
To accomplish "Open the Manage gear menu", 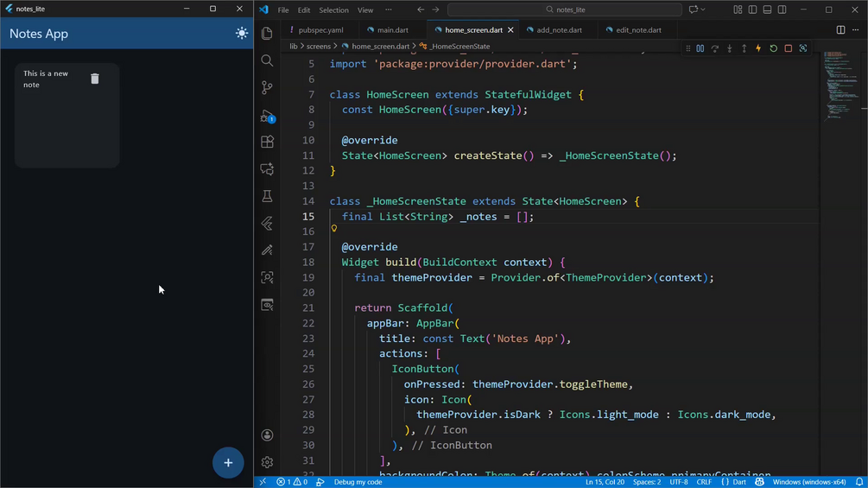I will tap(267, 462).
